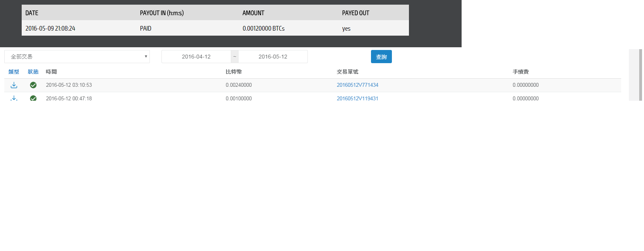Click the vertical scrollbar at right
644x251 pixels.
coord(641,75)
